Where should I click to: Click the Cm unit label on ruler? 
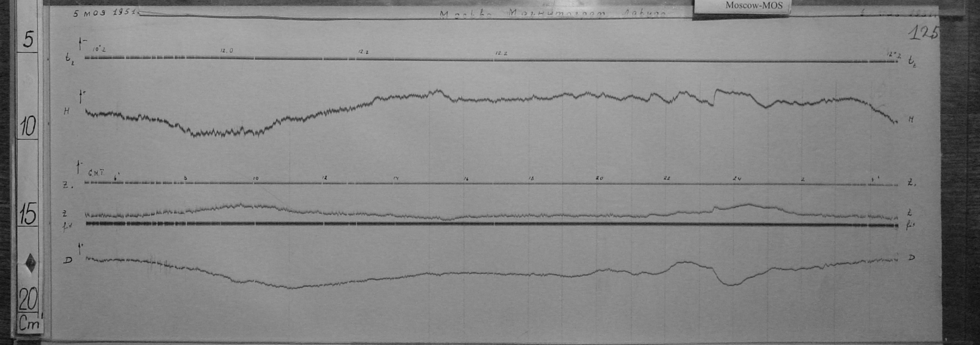[30, 324]
